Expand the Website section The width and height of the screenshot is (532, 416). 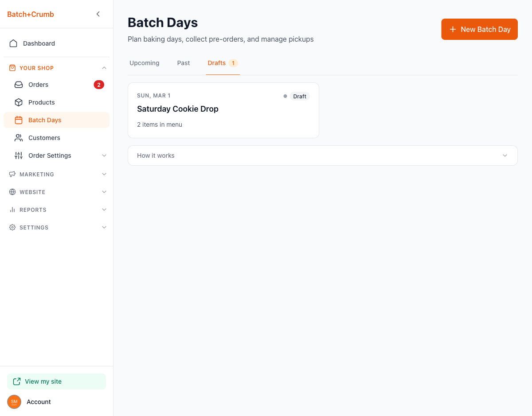104,192
